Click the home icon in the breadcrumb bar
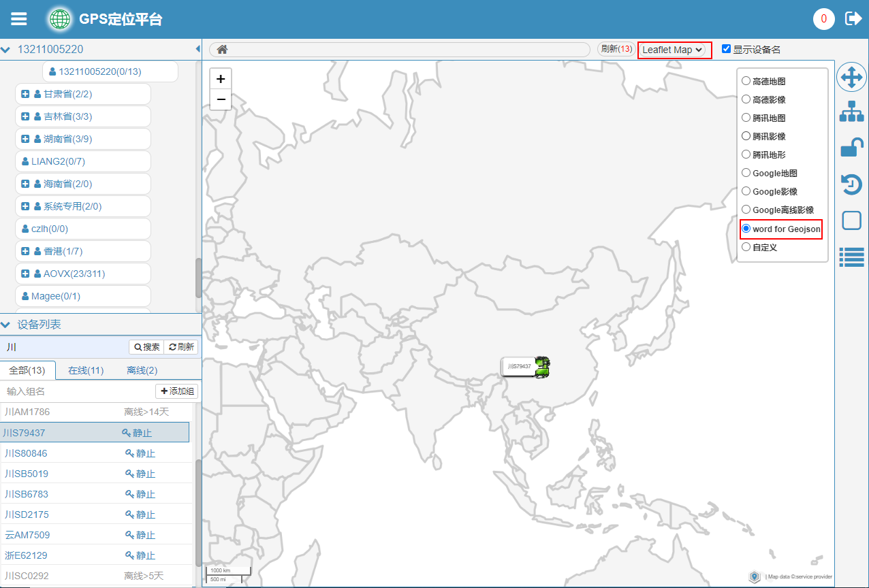The image size is (869, 588). pos(221,49)
